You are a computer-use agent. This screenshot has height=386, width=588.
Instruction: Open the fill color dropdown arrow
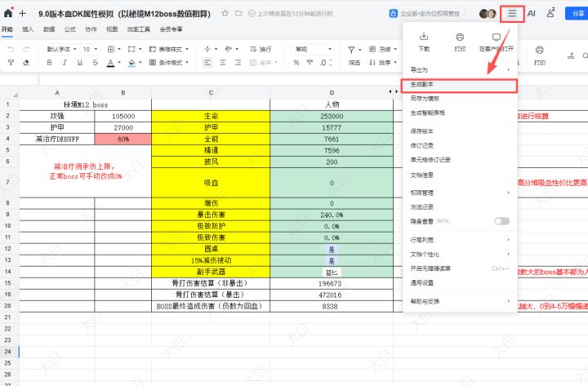pos(140,63)
